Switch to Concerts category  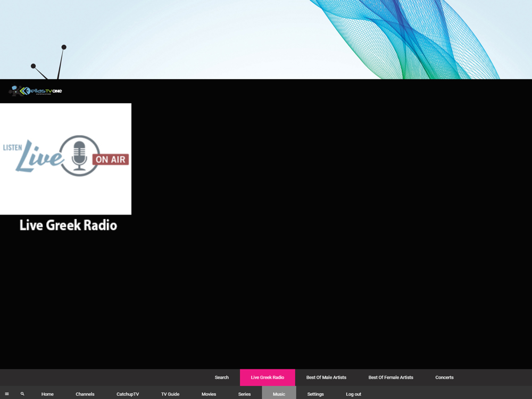pyautogui.click(x=444, y=377)
